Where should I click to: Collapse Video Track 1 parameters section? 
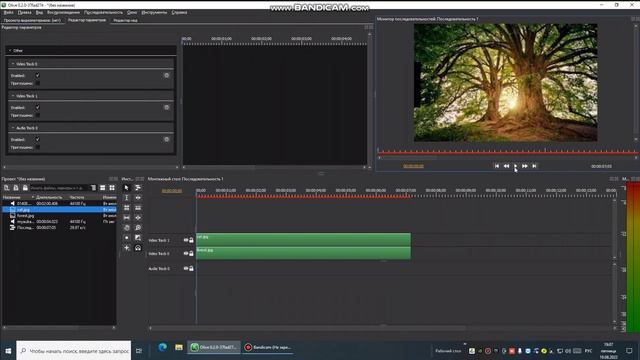tap(13, 96)
